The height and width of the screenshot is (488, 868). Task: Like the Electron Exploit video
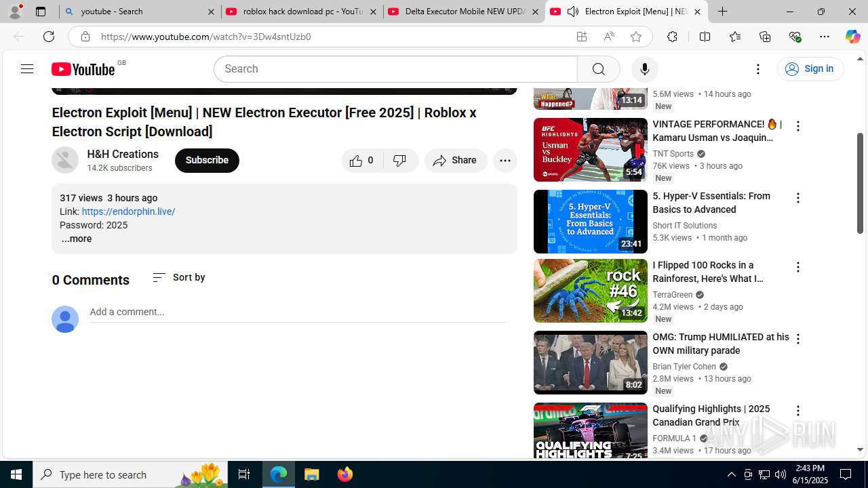pyautogui.click(x=362, y=161)
